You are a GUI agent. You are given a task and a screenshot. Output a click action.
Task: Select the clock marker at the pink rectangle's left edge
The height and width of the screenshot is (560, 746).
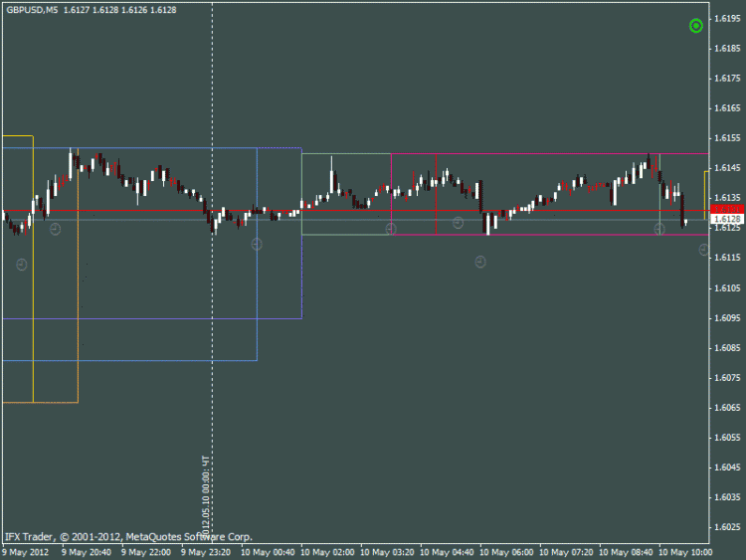391,229
